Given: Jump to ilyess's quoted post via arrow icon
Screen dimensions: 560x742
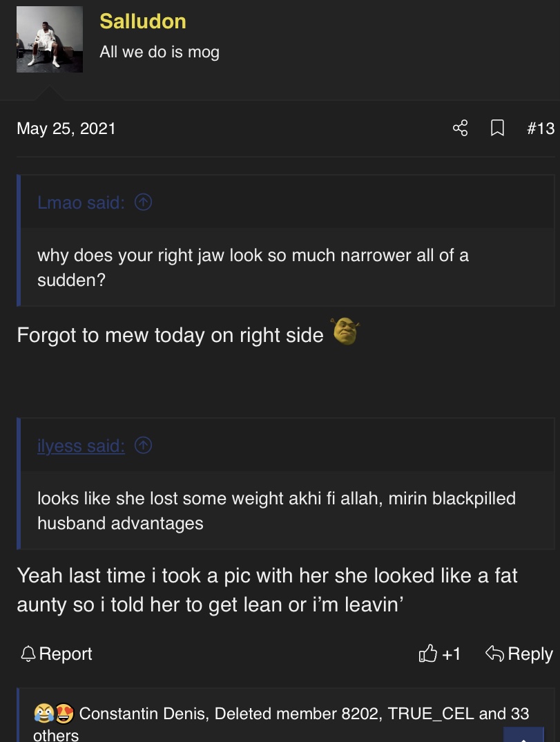Looking at the screenshot, I should click(x=144, y=446).
